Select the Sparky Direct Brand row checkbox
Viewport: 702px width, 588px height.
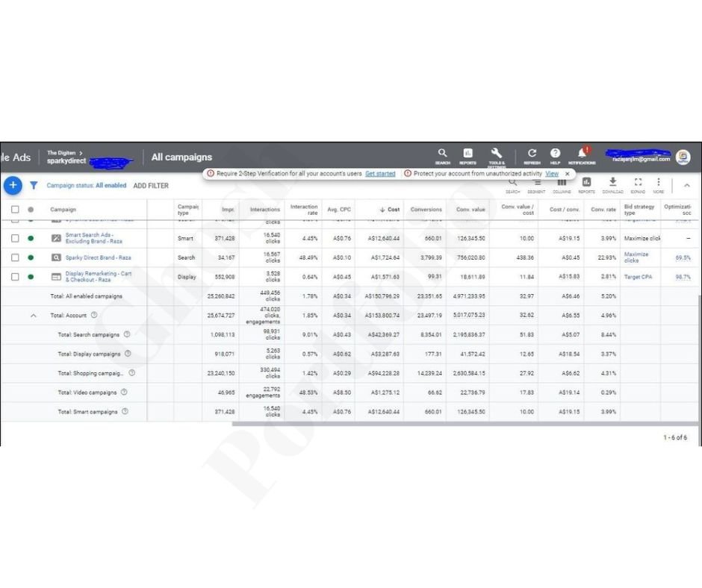[x=15, y=257]
